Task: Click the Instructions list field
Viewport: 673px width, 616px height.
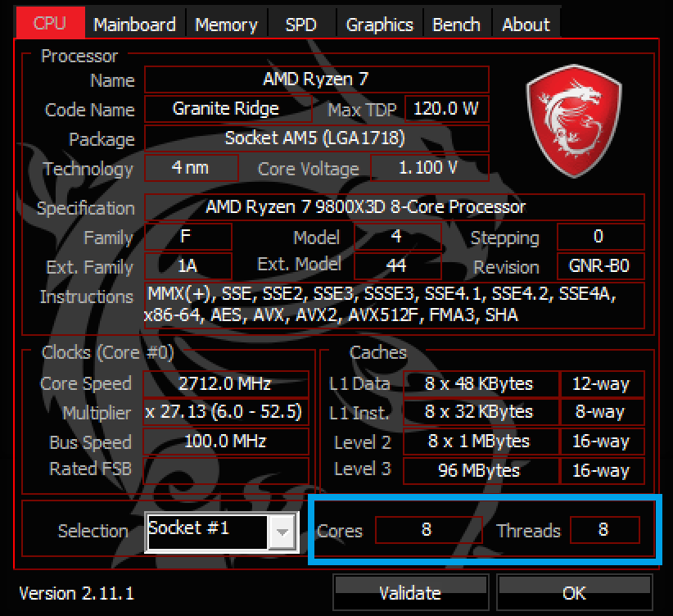Action: tap(395, 306)
